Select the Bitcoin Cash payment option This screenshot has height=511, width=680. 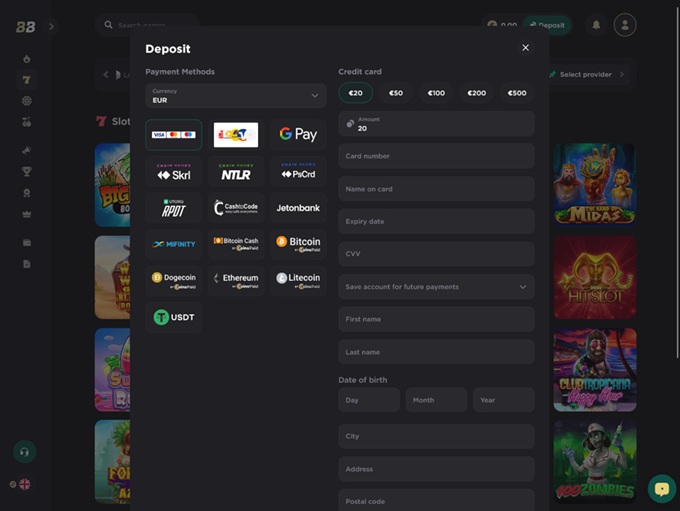pos(235,243)
